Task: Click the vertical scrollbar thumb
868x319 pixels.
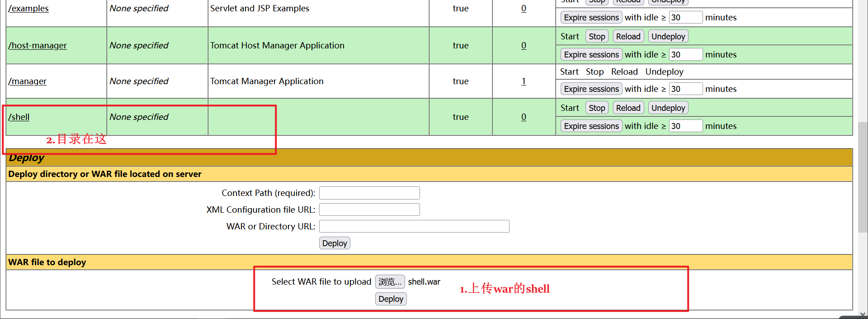Action: (x=863, y=176)
